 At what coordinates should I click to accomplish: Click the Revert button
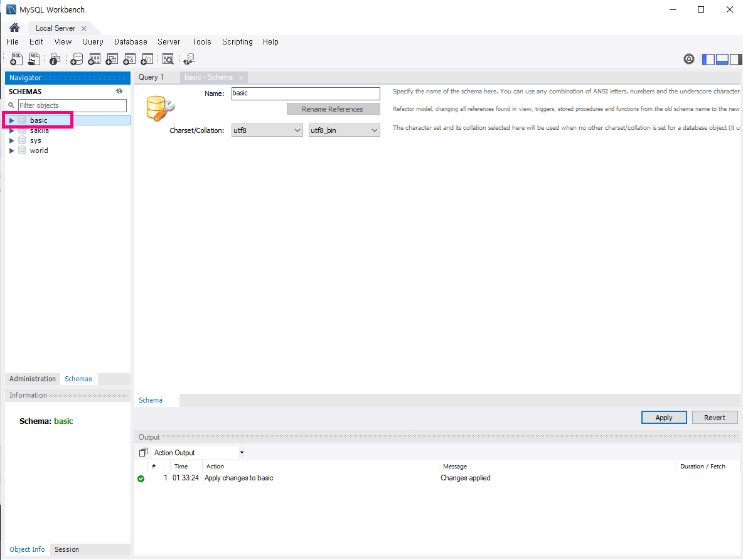coord(715,418)
